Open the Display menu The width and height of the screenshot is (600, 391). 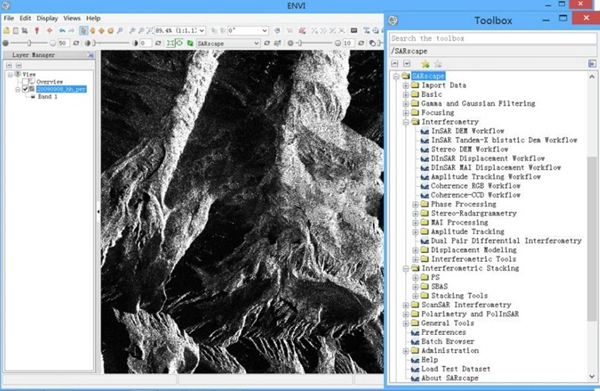click(x=47, y=18)
